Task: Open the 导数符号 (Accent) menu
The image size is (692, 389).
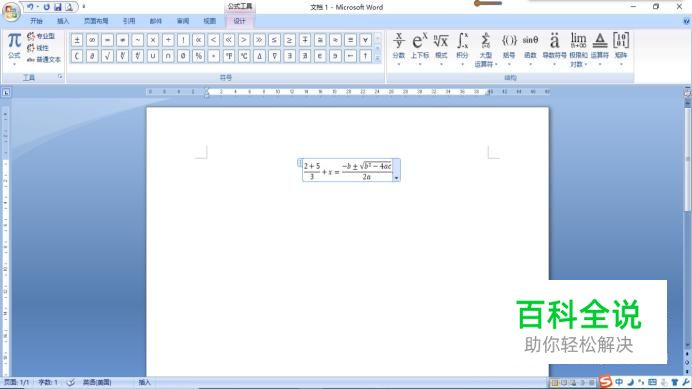Action: [554, 49]
